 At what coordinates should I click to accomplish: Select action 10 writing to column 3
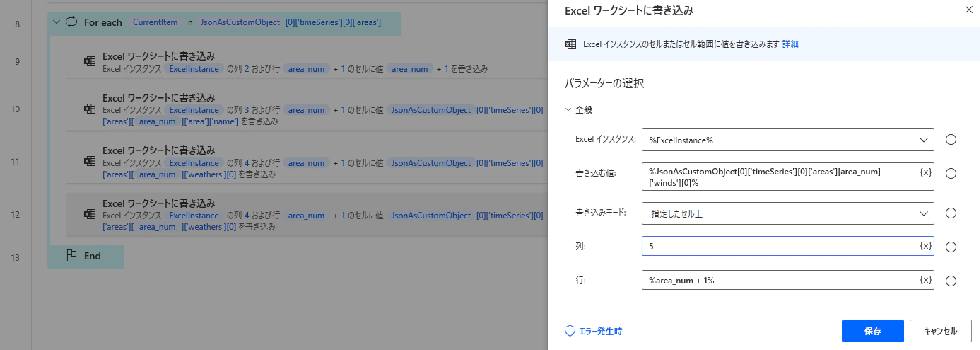tap(307, 109)
